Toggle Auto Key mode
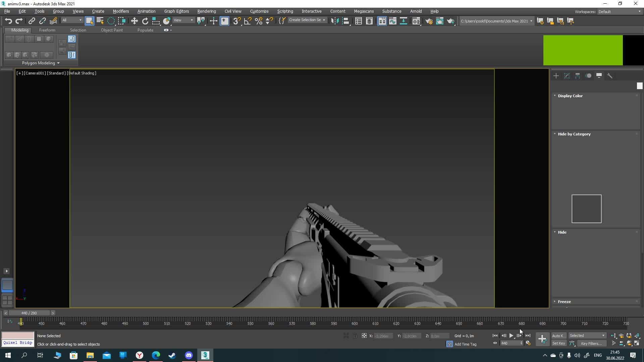The height and width of the screenshot is (362, 644). click(x=558, y=336)
